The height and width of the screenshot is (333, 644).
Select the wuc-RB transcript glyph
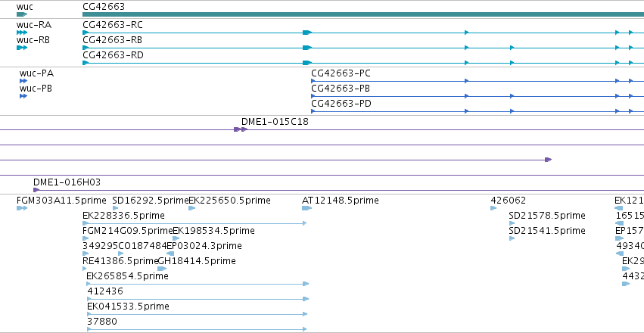pyautogui.click(x=22, y=48)
